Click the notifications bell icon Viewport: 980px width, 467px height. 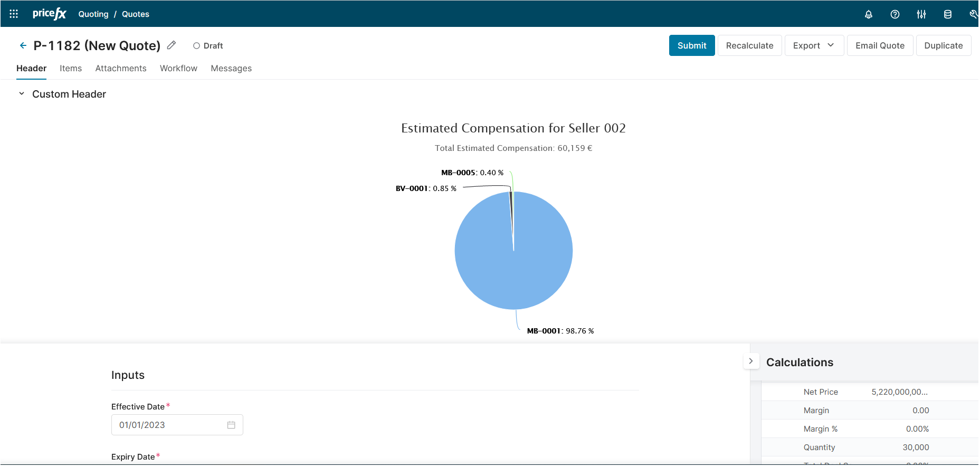pos(868,14)
